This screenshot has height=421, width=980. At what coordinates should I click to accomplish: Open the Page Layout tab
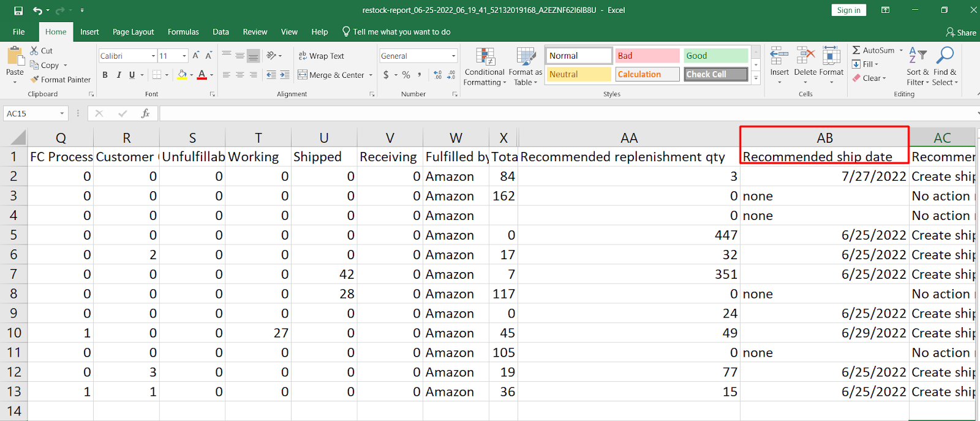pyautogui.click(x=133, y=32)
